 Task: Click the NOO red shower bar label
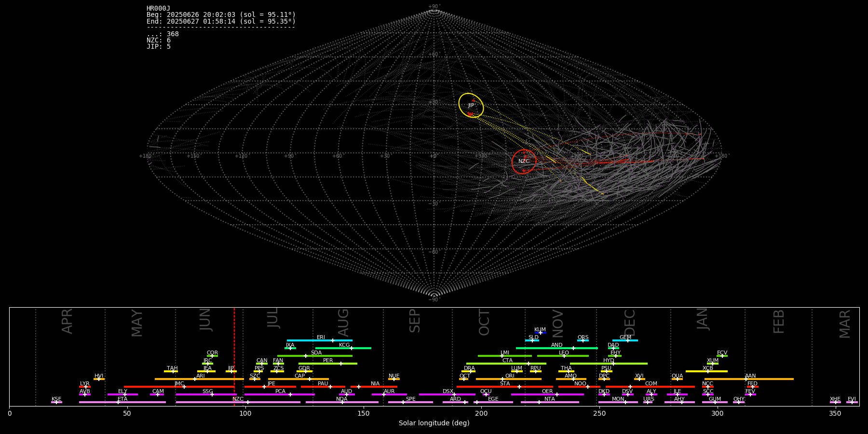581,384
